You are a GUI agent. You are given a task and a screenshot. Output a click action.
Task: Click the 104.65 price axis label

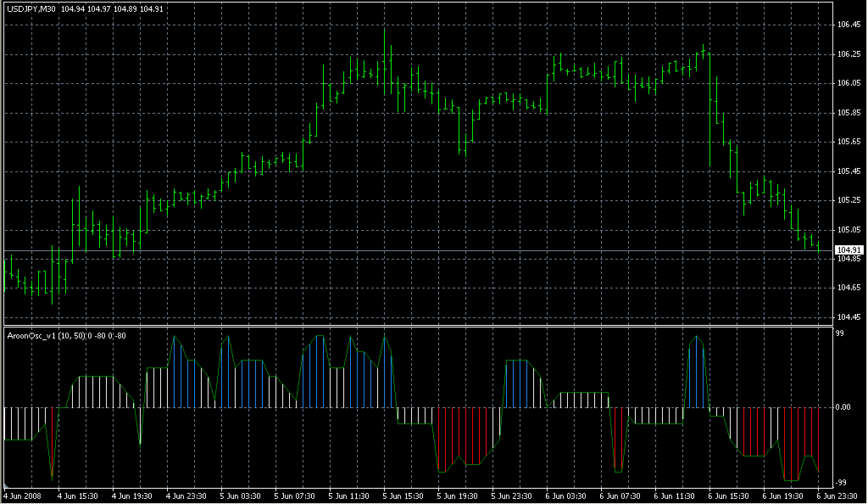click(x=849, y=288)
